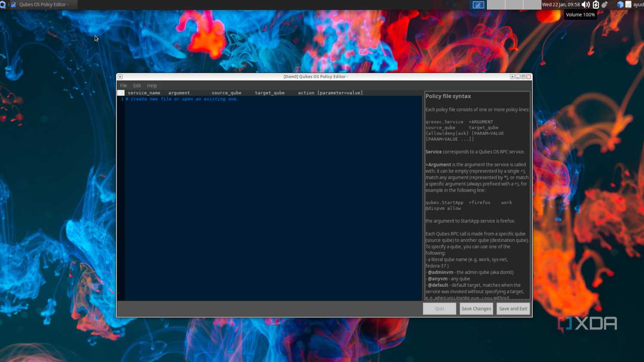
Task: Click the argument column header
Action: pyautogui.click(x=179, y=93)
